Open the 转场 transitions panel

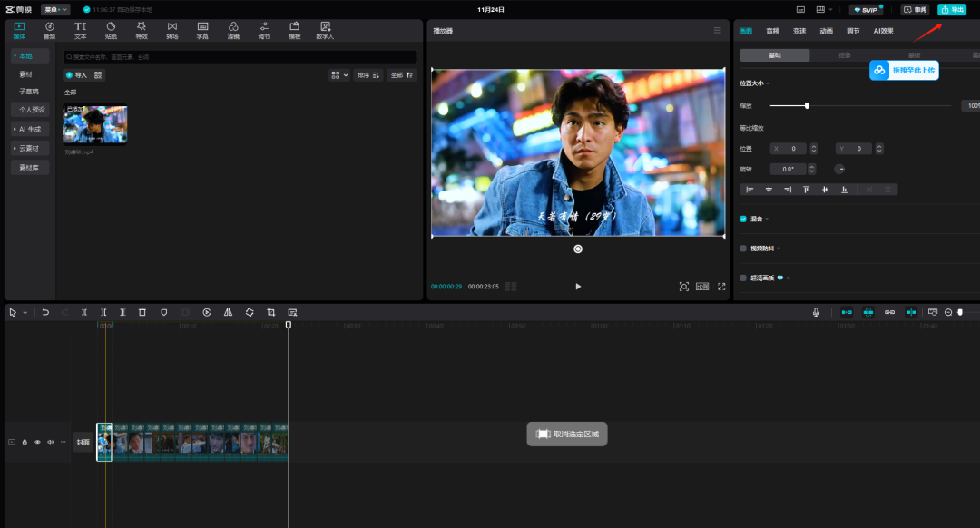(172, 30)
